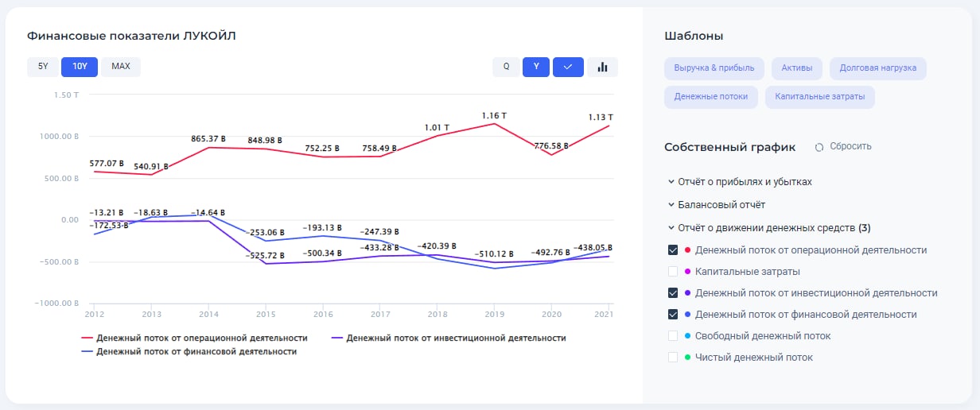Uncheck Денежный поток от операционной деятельности
980x410 pixels.
673,249
